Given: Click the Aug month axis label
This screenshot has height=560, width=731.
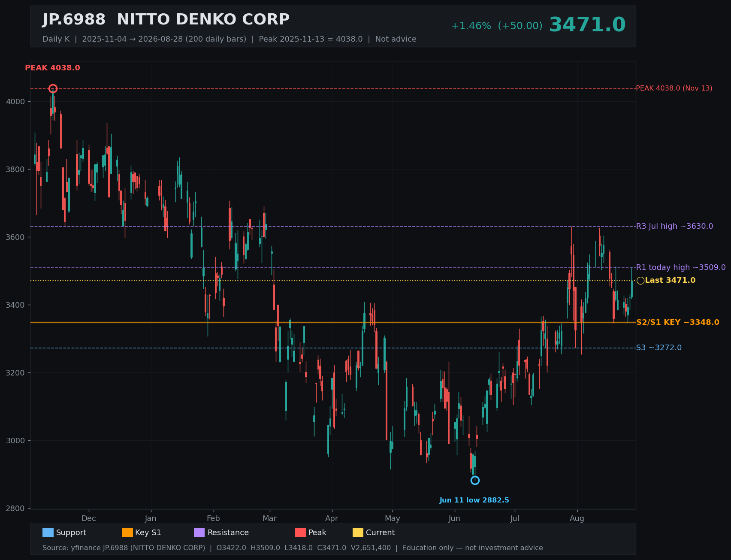Looking at the screenshot, I should click(577, 518).
